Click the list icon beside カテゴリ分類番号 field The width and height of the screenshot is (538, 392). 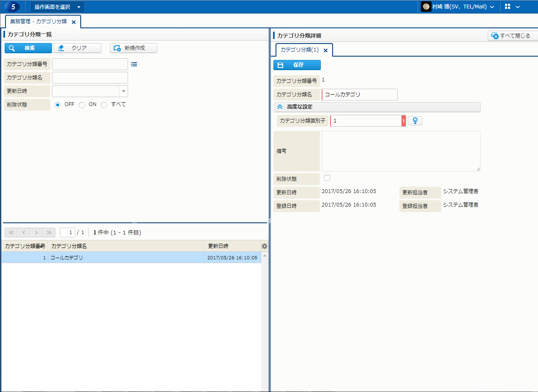(x=134, y=64)
